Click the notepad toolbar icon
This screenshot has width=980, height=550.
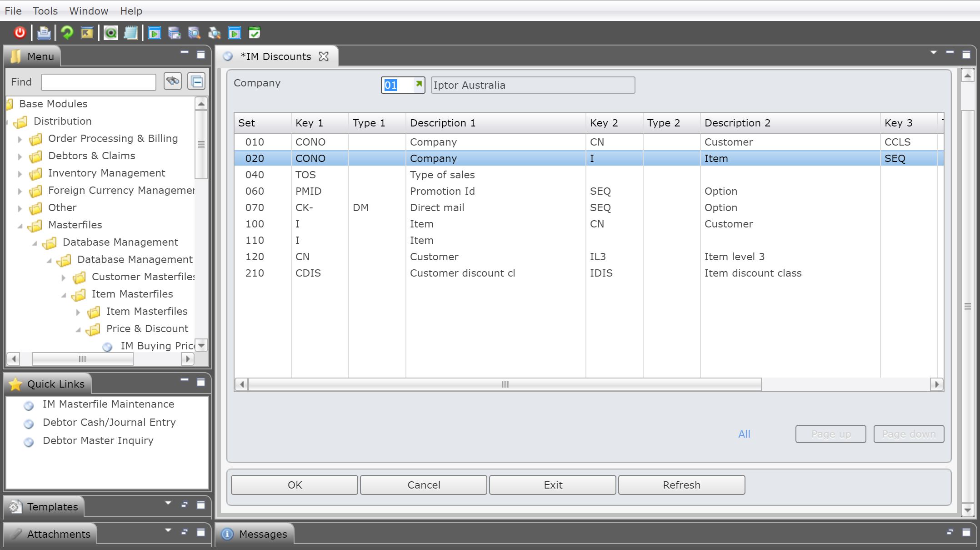coord(131,33)
